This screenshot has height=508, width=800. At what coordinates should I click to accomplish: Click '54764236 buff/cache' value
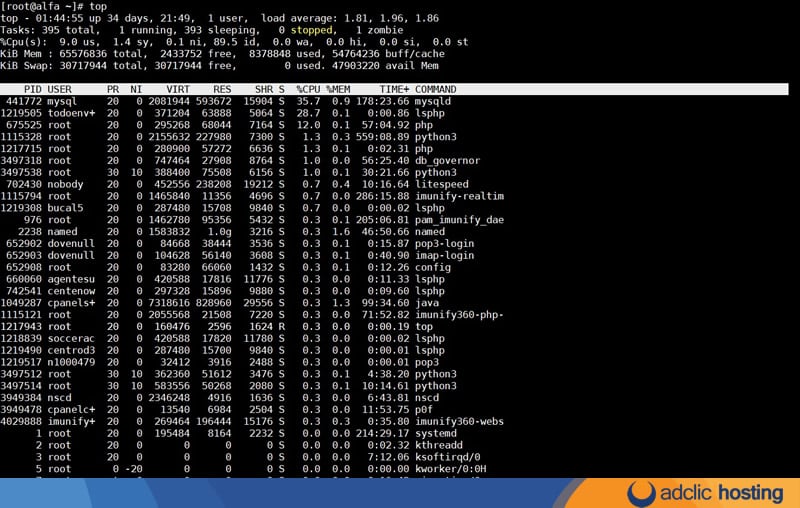(x=388, y=54)
